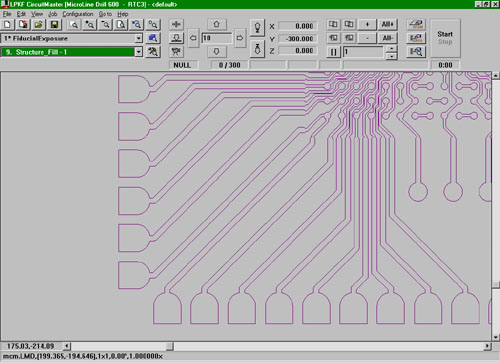The image size is (500, 363).
Task: Expand the FiducialExposure dropdown
Action: point(139,38)
